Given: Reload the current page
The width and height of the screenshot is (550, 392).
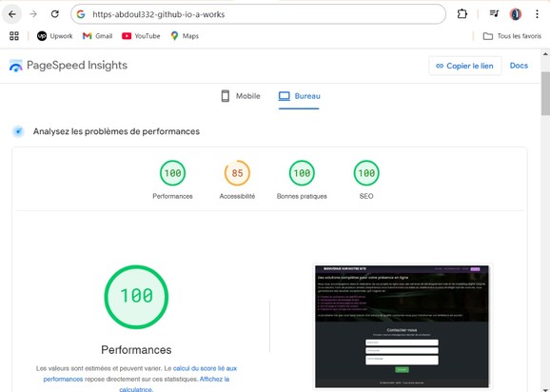Looking at the screenshot, I should click(x=55, y=14).
